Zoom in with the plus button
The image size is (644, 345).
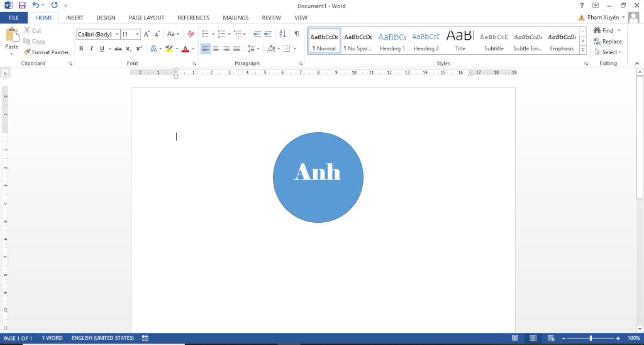(618, 338)
